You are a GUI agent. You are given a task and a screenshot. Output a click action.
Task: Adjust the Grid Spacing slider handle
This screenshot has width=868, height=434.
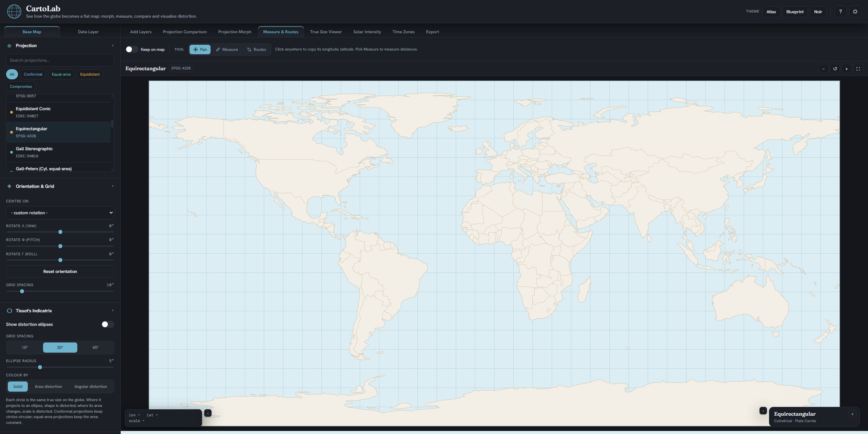(22, 291)
